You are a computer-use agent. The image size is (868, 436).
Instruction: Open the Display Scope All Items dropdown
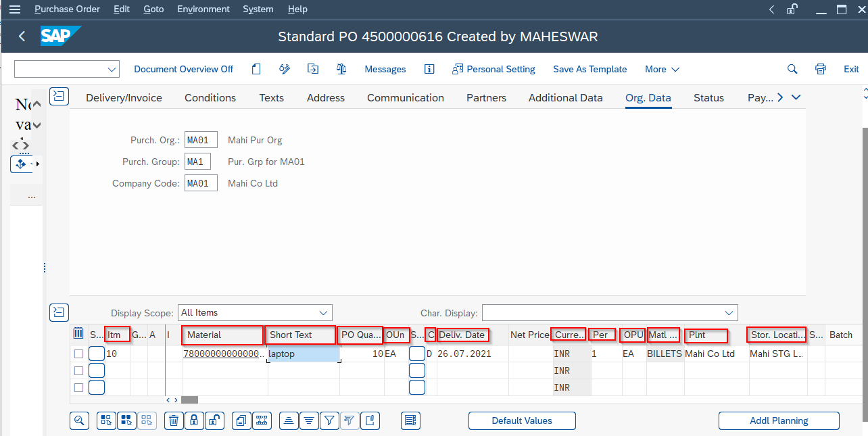(x=323, y=312)
